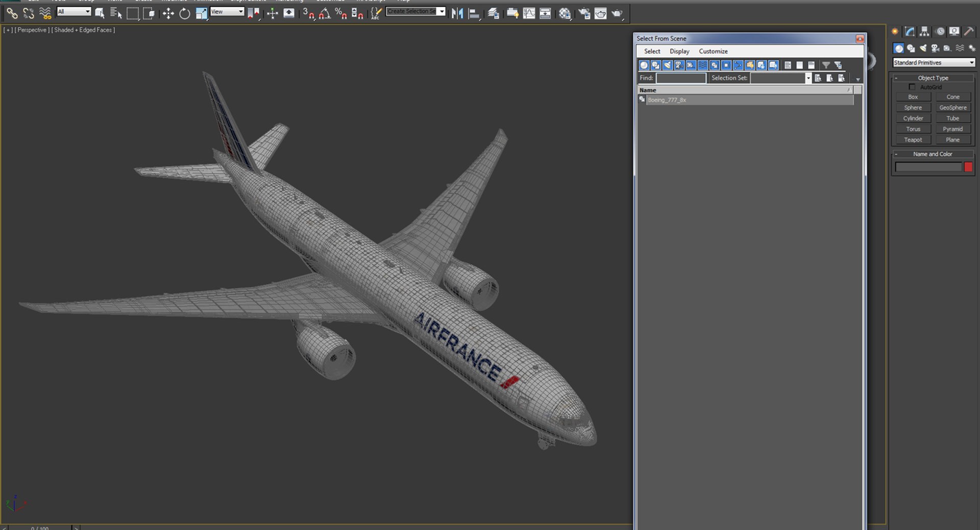Click the Bind to Space Warp tool
Image resolution: width=980 pixels, height=530 pixels.
(45, 13)
